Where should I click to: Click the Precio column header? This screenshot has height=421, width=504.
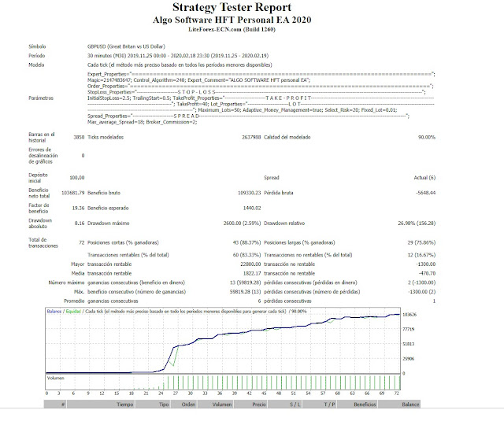(250, 404)
